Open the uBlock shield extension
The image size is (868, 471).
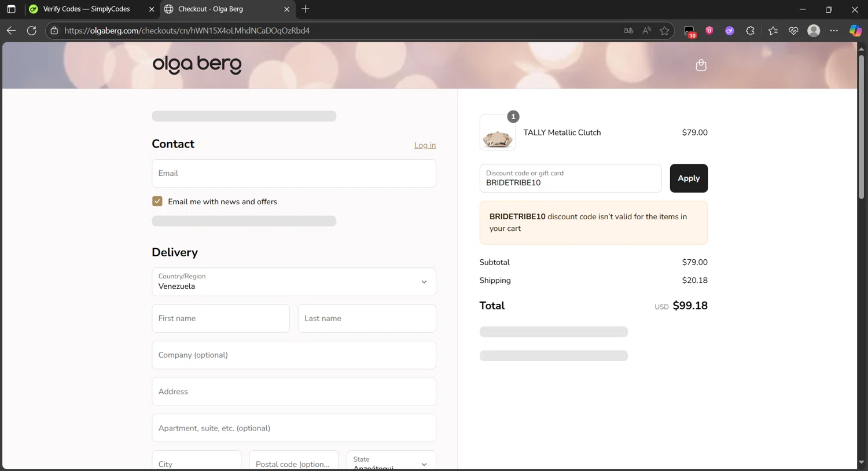click(709, 31)
